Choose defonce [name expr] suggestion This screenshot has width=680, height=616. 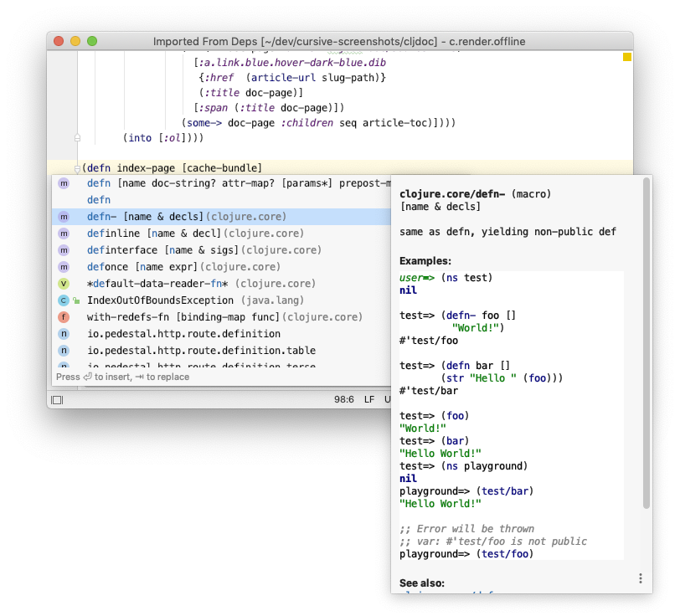(221, 267)
